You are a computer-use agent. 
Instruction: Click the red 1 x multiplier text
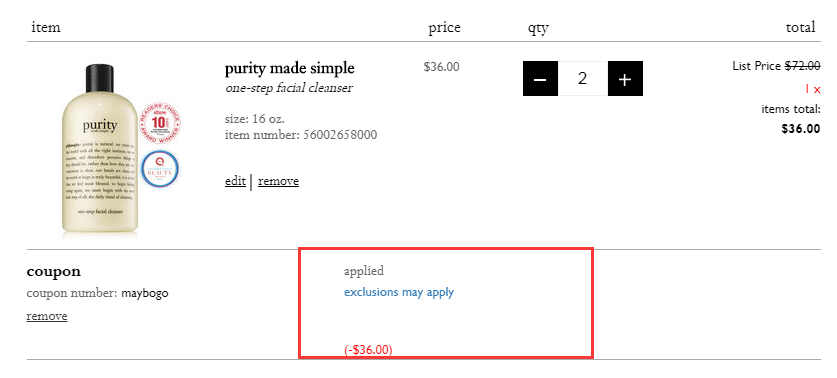tap(813, 89)
